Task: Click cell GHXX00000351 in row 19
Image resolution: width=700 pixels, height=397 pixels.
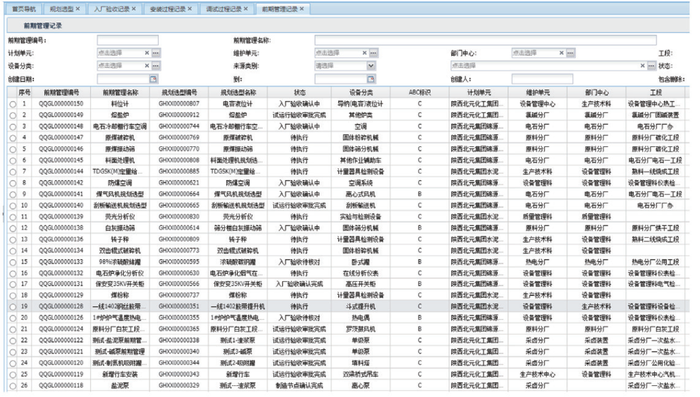Action: point(179,307)
